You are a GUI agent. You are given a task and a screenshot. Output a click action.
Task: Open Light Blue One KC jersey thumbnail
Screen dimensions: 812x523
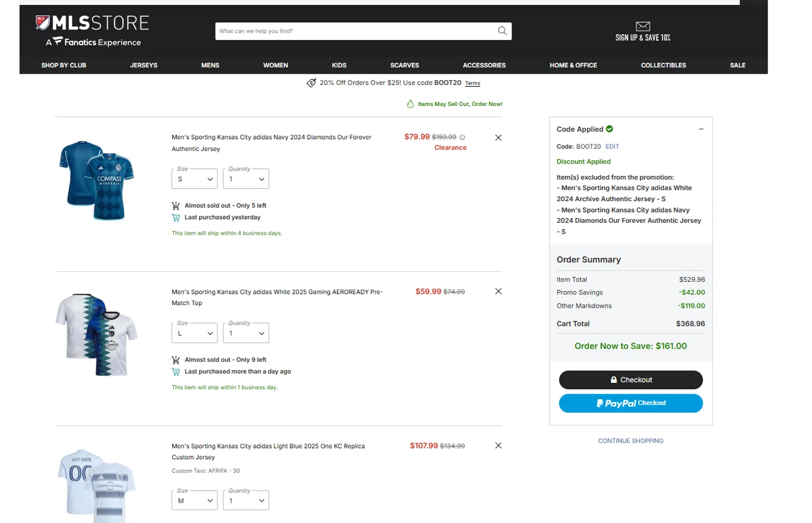coord(96,485)
